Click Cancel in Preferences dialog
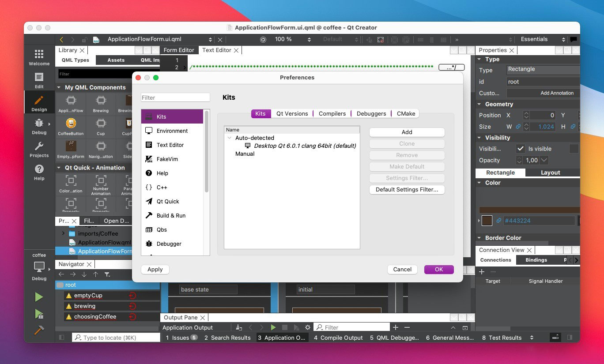The width and height of the screenshot is (604, 364). click(402, 270)
